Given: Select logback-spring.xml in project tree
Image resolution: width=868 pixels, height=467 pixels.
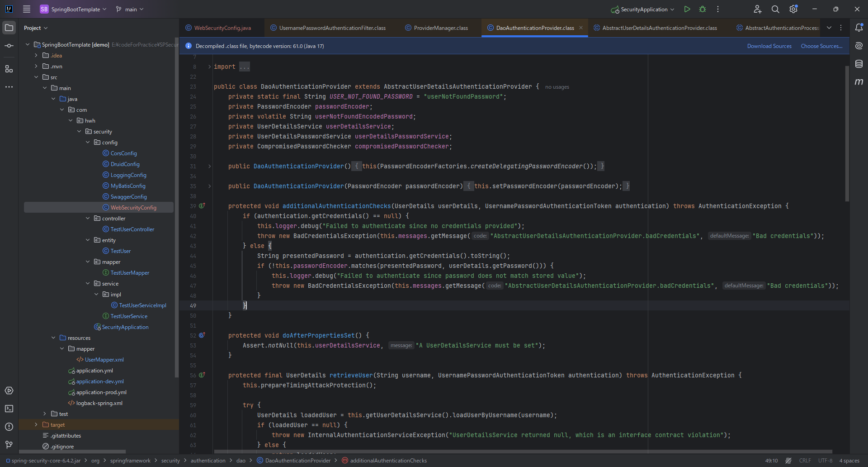Looking at the screenshot, I should 95,403.
